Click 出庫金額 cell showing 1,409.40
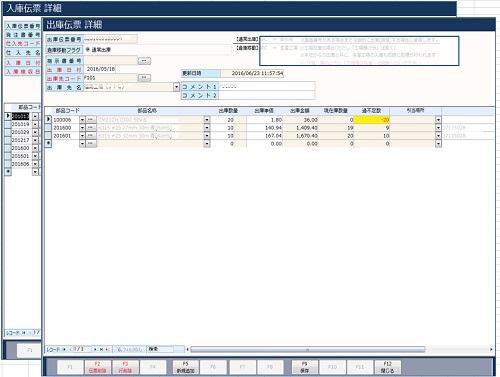The height and width of the screenshot is (377, 500). (x=300, y=128)
